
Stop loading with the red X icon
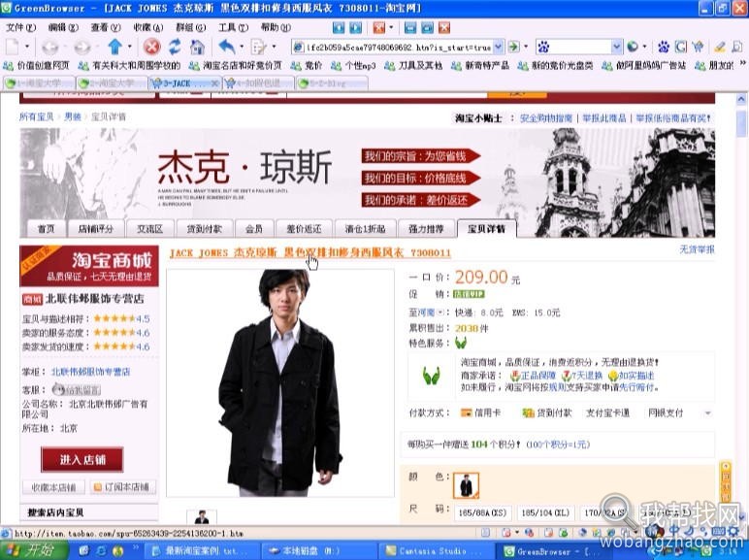point(152,47)
